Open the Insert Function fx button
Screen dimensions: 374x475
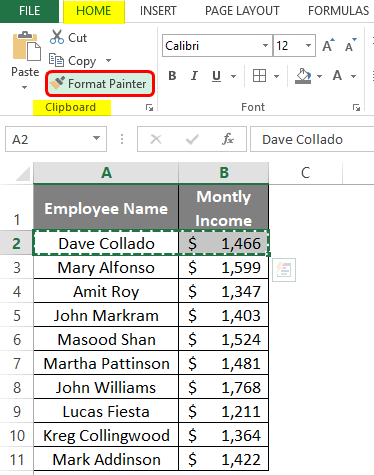[x=228, y=139]
